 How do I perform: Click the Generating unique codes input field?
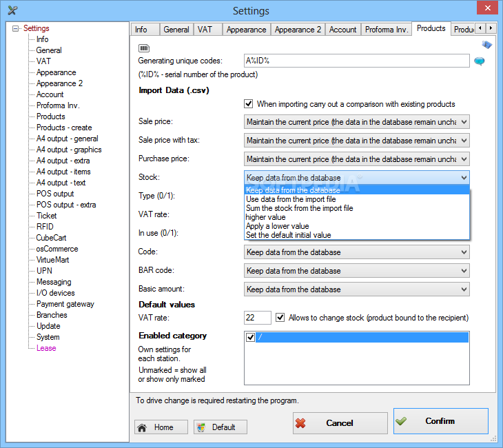357,61
